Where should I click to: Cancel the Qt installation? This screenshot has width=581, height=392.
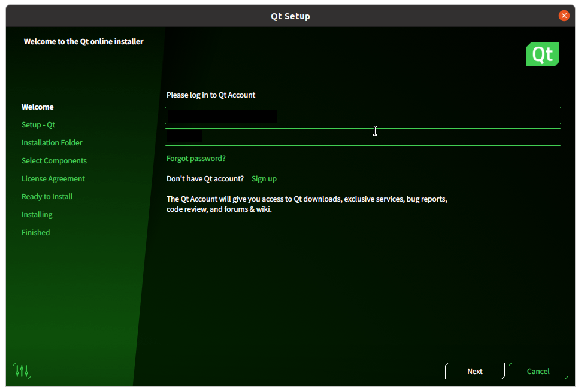coord(538,371)
